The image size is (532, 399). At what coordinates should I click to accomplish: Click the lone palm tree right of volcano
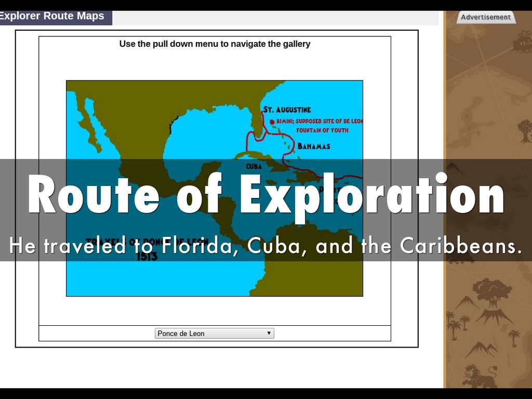point(514,337)
